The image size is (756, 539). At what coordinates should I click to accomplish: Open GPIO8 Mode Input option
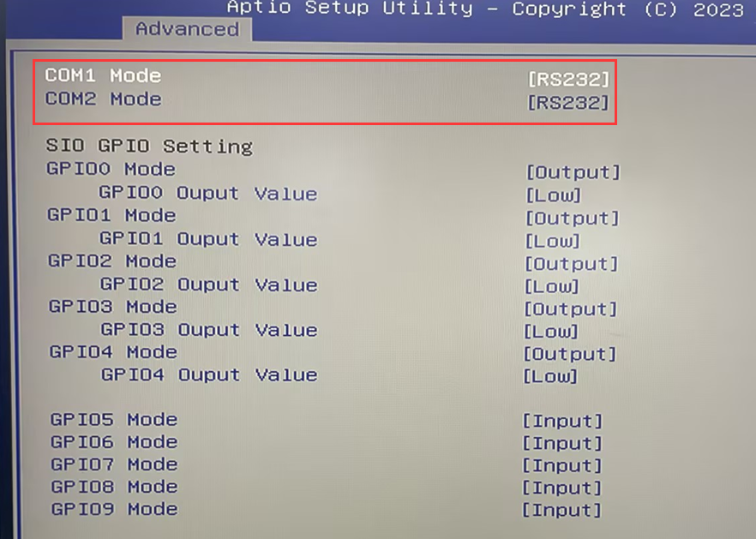pyautogui.click(x=562, y=488)
